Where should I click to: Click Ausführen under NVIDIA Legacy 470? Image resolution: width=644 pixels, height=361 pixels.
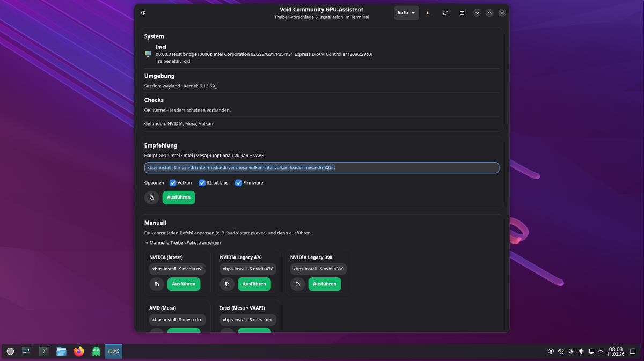point(254,284)
